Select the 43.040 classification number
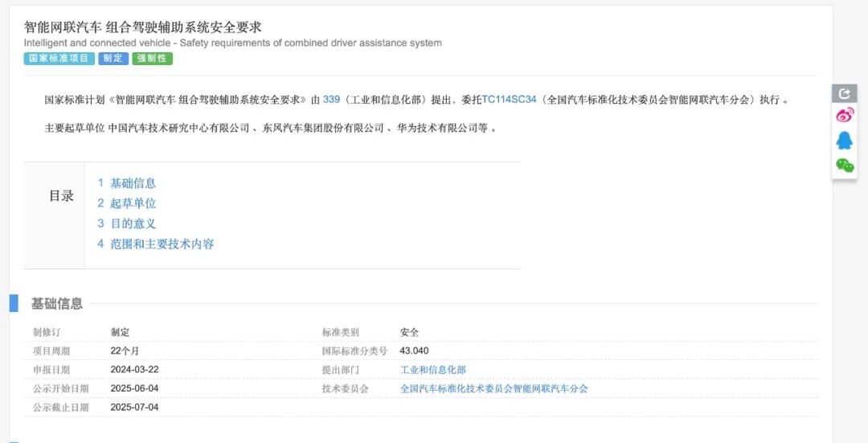The height and width of the screenshot is (443, 868). pyautogui.click(x=414, y=351)
